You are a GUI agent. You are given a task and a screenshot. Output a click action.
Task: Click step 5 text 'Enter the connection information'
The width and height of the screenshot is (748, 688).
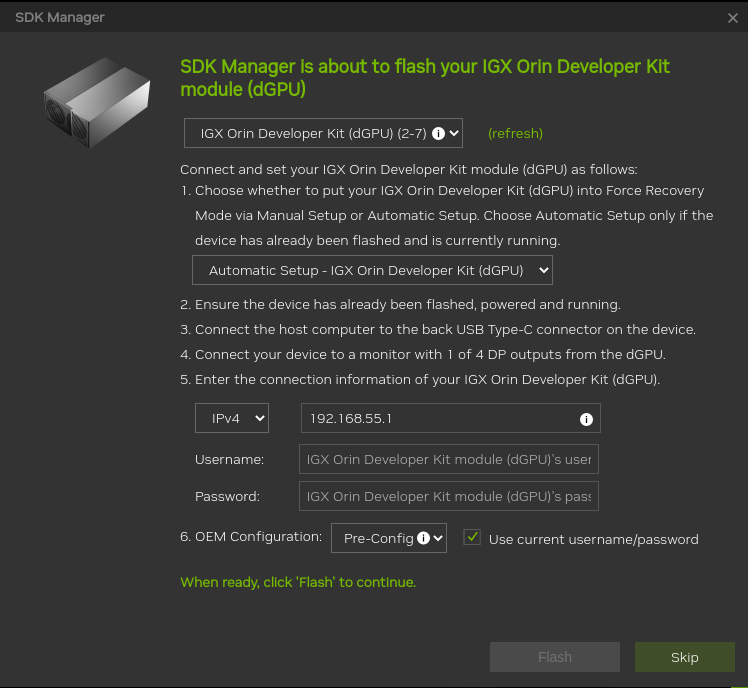point(420,380)
